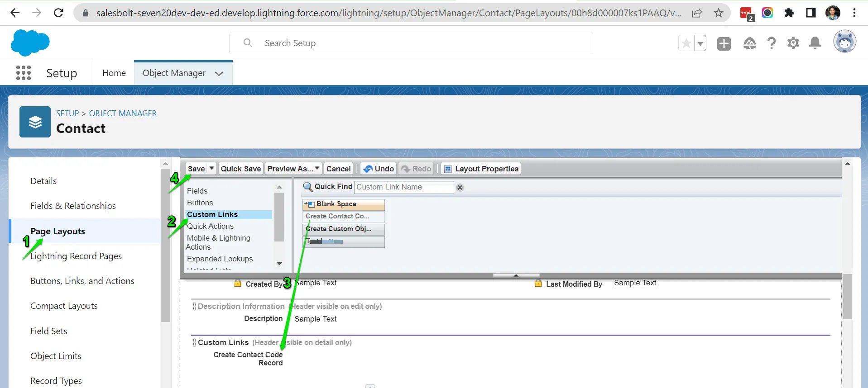Expand the Object Manager tab chevron
Screen dimensions: 868x388
[219, 73]
